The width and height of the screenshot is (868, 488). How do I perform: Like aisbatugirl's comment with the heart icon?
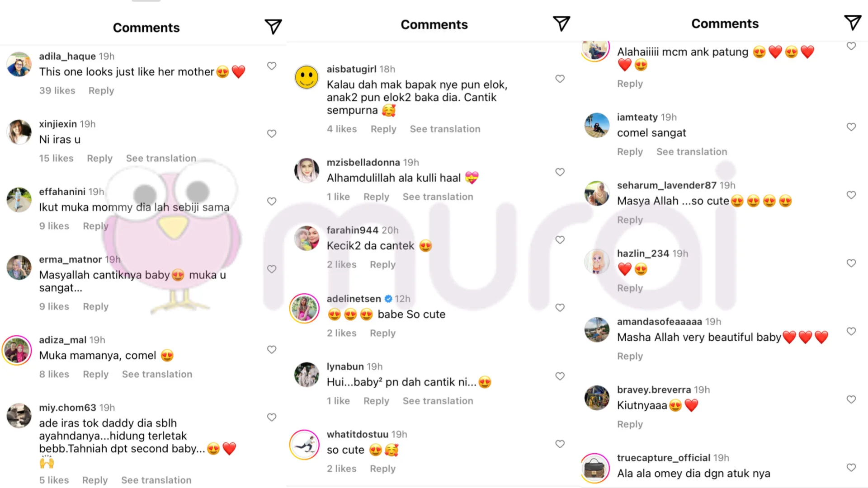click(560, 79)
